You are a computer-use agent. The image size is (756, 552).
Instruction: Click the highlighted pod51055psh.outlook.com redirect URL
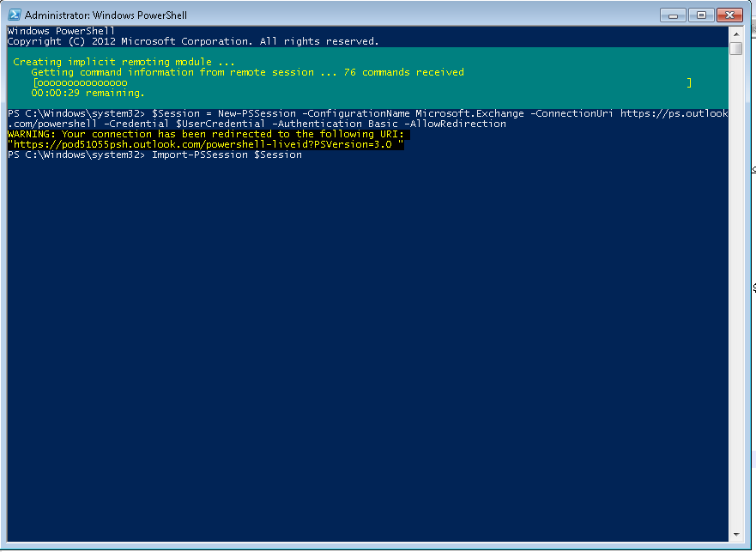206,144
